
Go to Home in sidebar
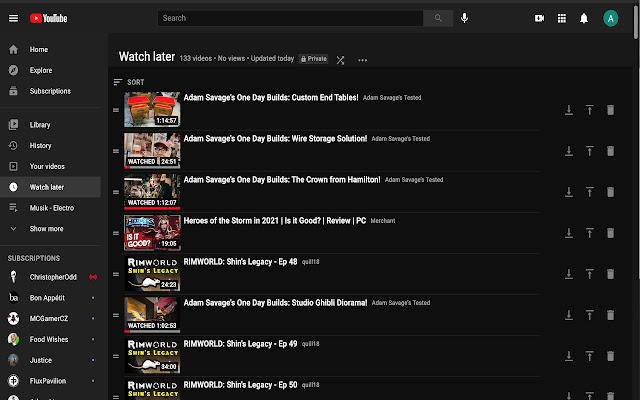[x=50, y=50]
